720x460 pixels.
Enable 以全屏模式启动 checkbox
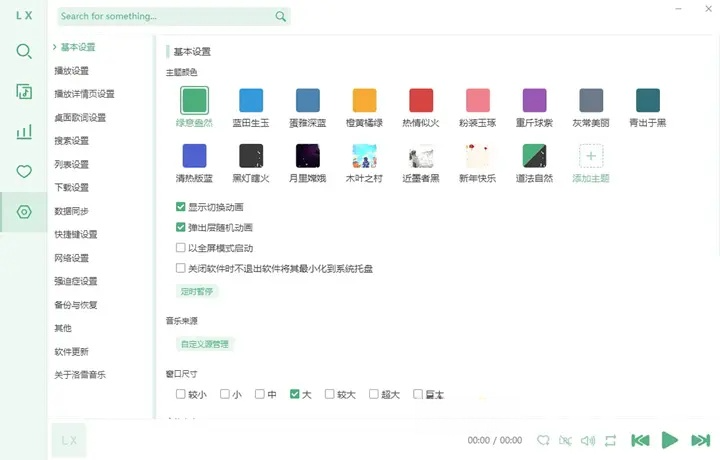tap(180, 247)
